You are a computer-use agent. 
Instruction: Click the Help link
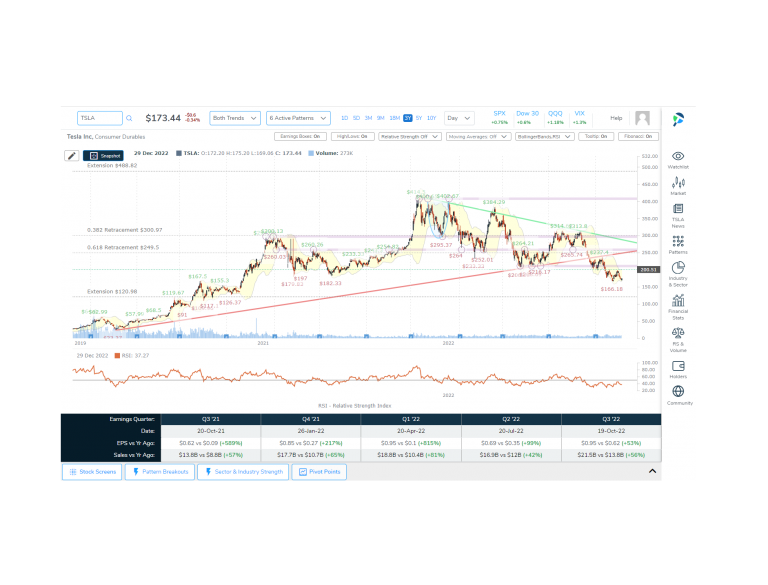[x=616, y=118]
